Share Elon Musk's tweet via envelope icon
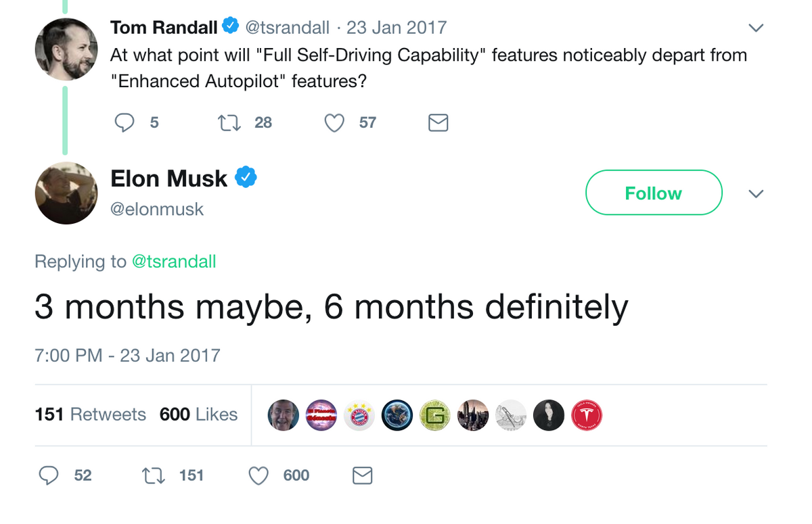Viewport: 812px width, 524px height. pos(363,476)
